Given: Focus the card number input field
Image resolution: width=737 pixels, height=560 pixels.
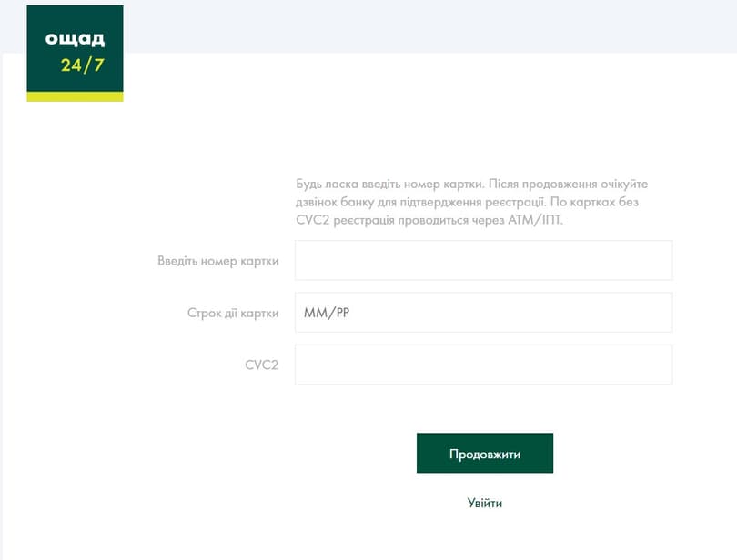Looking at the screenshot, I should click(483, 261).
